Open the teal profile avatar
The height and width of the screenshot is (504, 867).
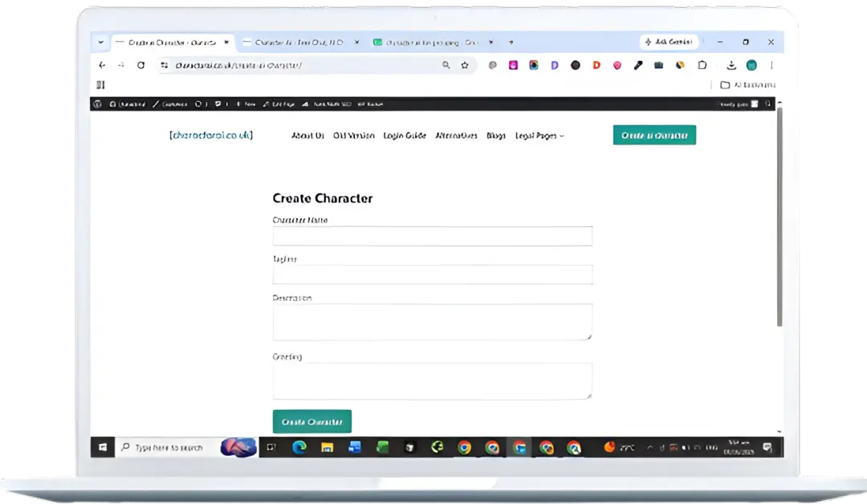751,65
